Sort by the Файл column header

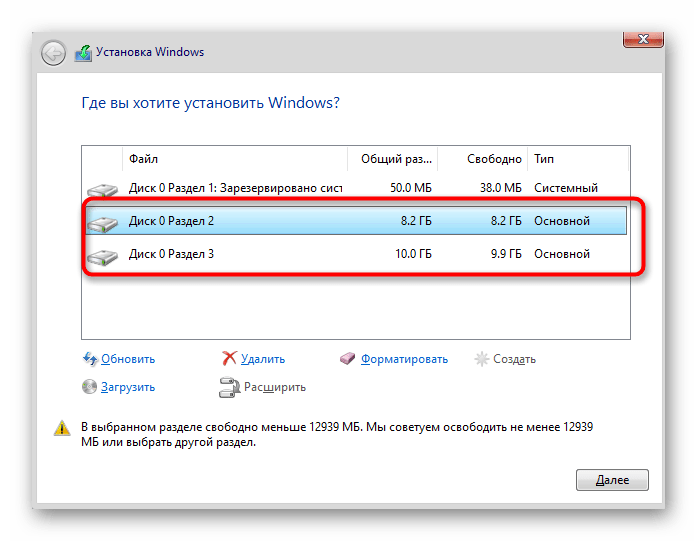click(x=235, y=159)
